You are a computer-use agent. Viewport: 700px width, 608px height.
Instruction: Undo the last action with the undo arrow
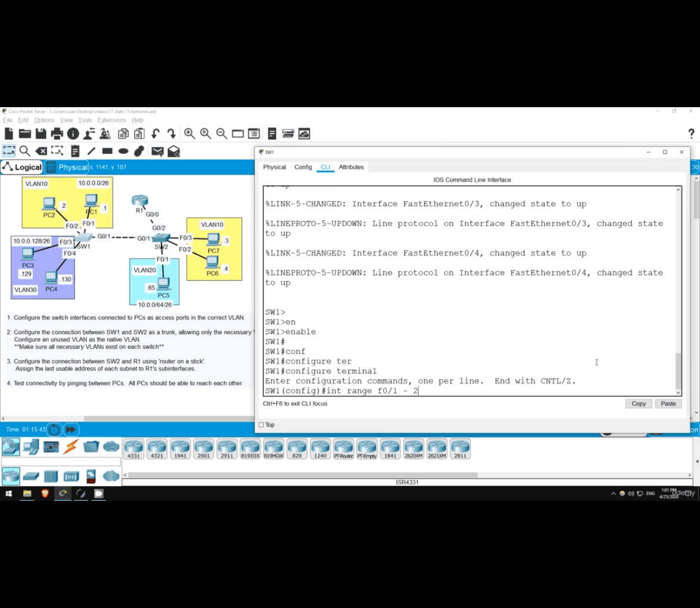[155, 133]
